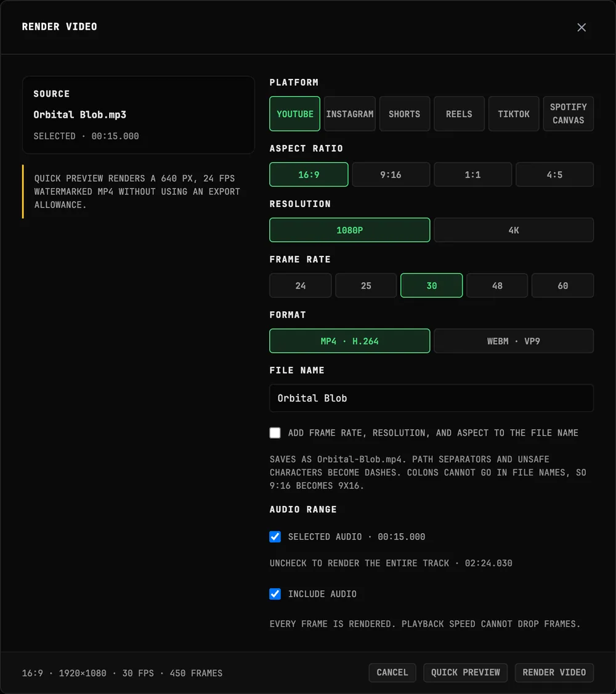Choose the 48 frame rate option
This screenshot has height=694, width=616.
pyautogui.click(x=497, y=285)
